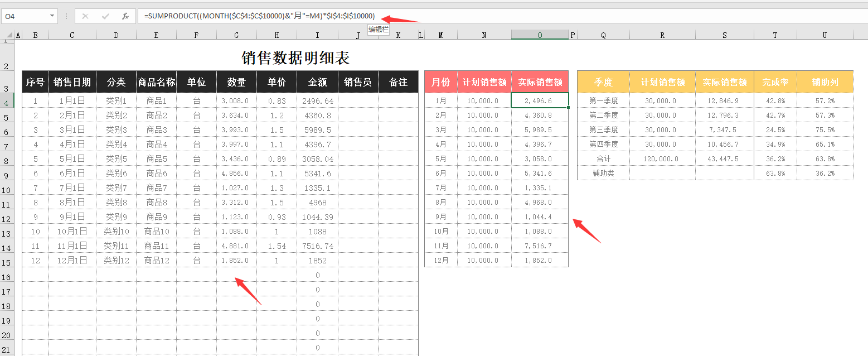Click quantity cell 3,008.0
Viewport: 868px width, 356px height.
pyautogui.click(x=237, y=100)
